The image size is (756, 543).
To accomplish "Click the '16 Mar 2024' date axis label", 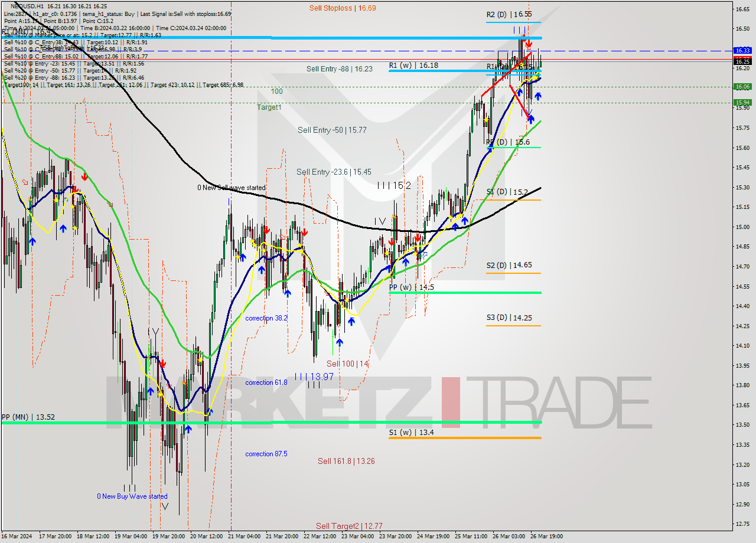I will (18, 537).
